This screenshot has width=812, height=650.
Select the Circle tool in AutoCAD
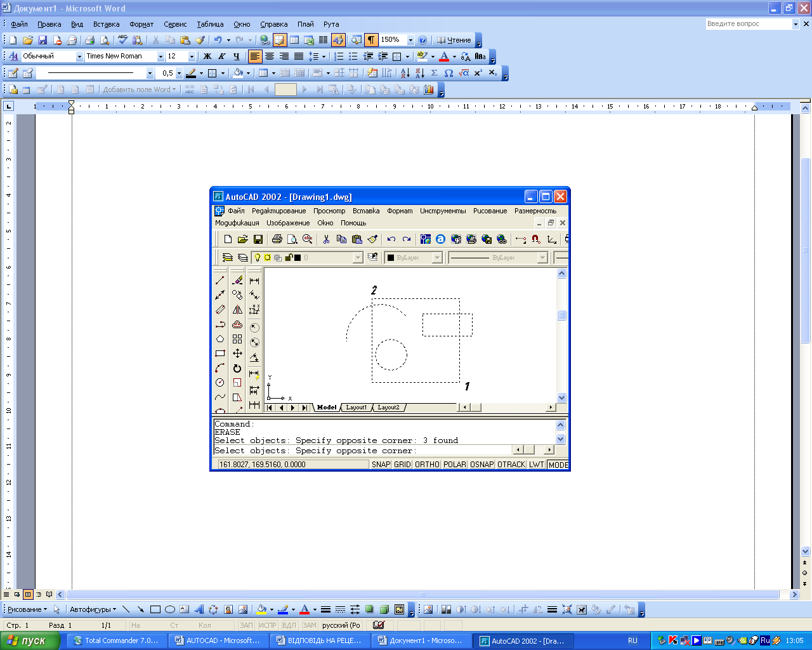(x=220, y=383)
